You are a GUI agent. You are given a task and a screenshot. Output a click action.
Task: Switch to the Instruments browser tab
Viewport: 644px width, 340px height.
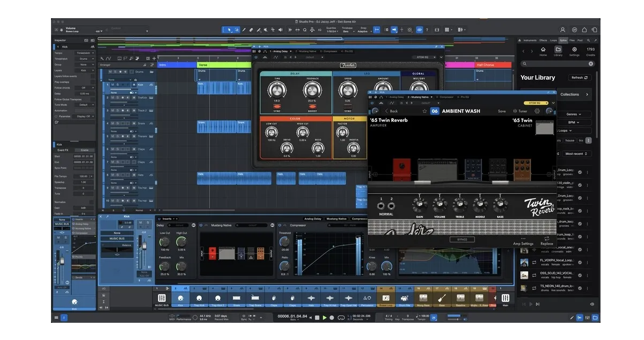click(530, 40)
